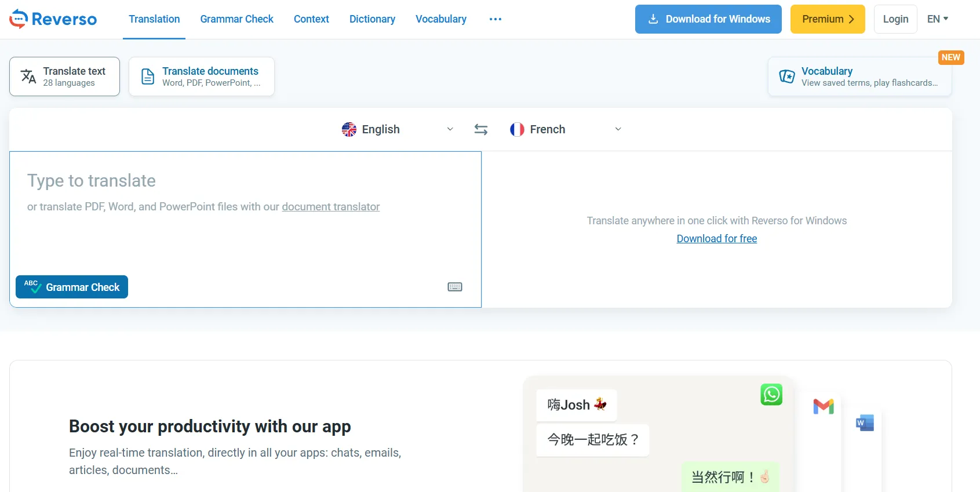Click the French flag icon
The width and height of the screenshot is (980, 492).
517,129
